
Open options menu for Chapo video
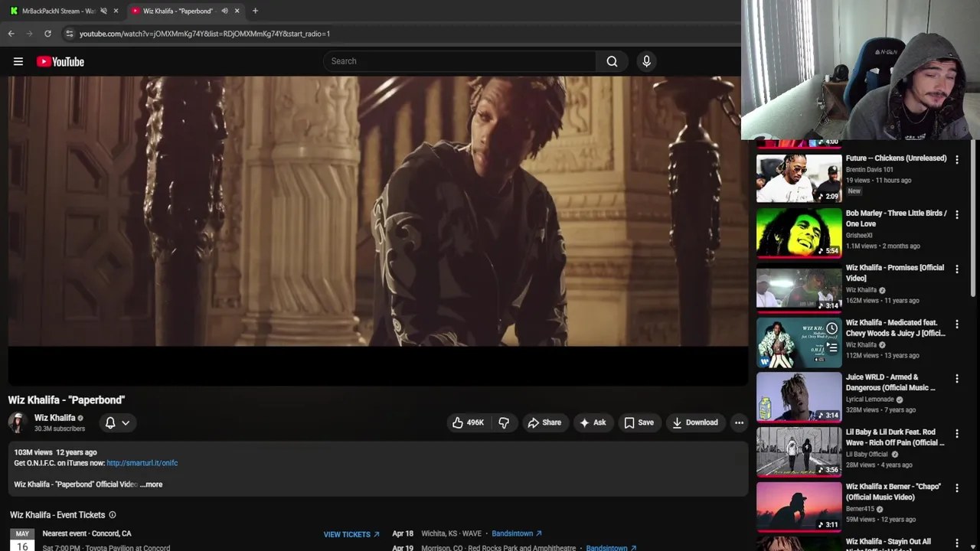pyautogui.click(x=956, y=487)
